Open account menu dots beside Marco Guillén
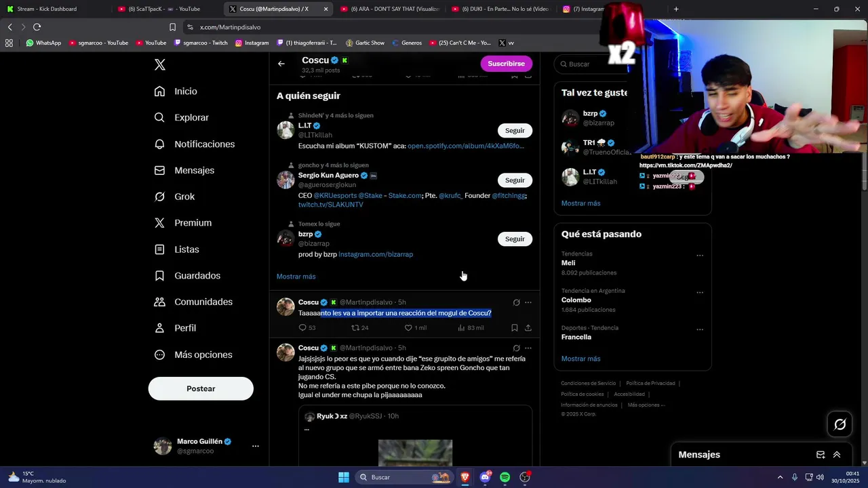 pos(256,446)
